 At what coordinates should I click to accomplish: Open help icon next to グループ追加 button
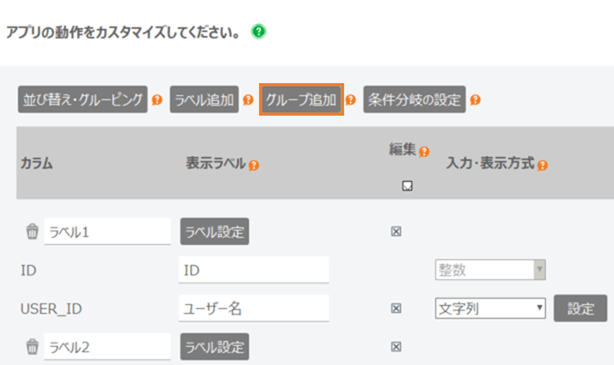350,100
